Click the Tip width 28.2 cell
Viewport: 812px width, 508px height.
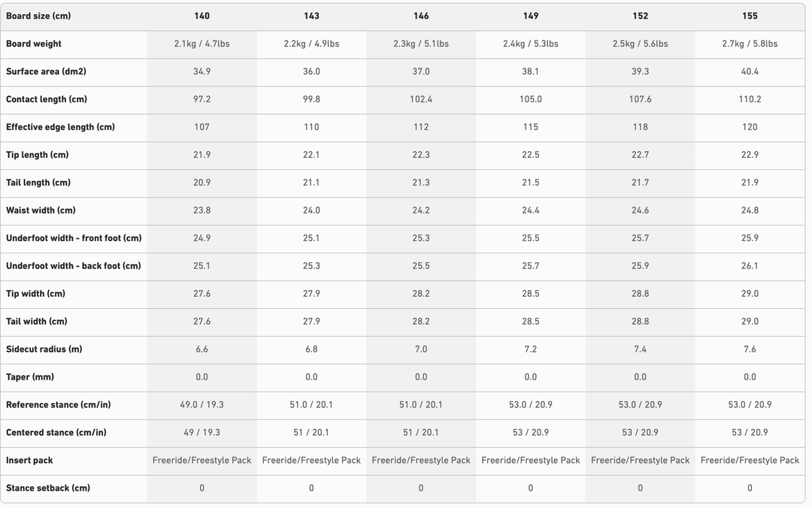click(421, 294)
